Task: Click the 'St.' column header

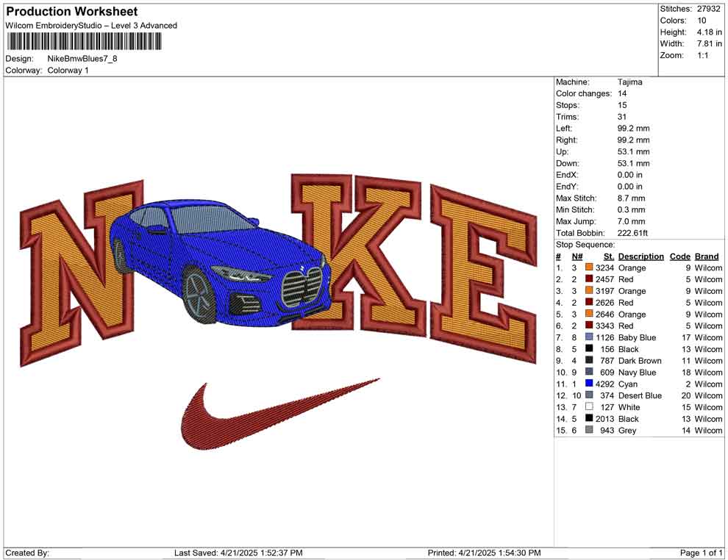Action: (609, 256)
